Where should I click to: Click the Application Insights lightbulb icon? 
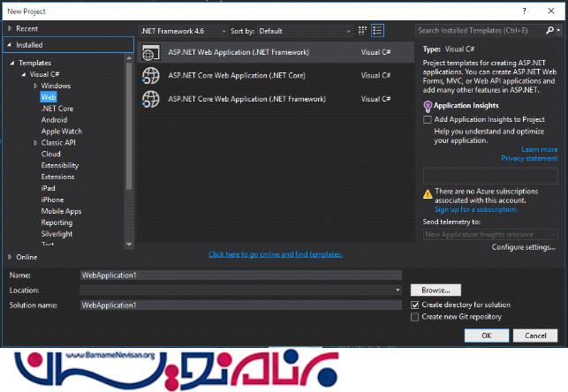click(x=428, y=107)
